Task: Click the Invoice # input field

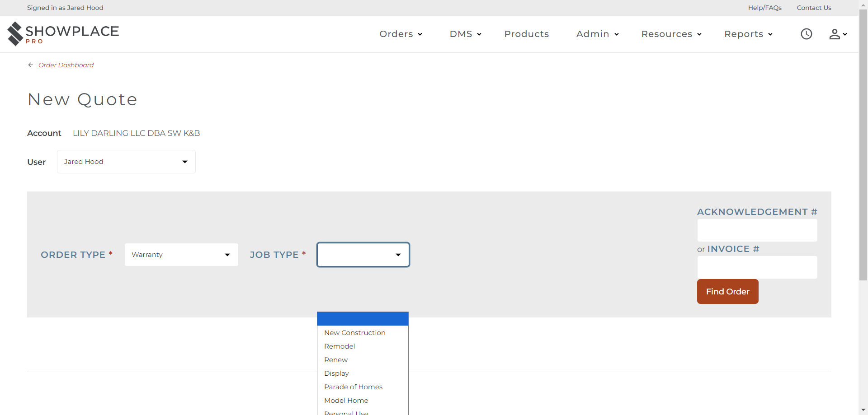Action: (757, 267)
